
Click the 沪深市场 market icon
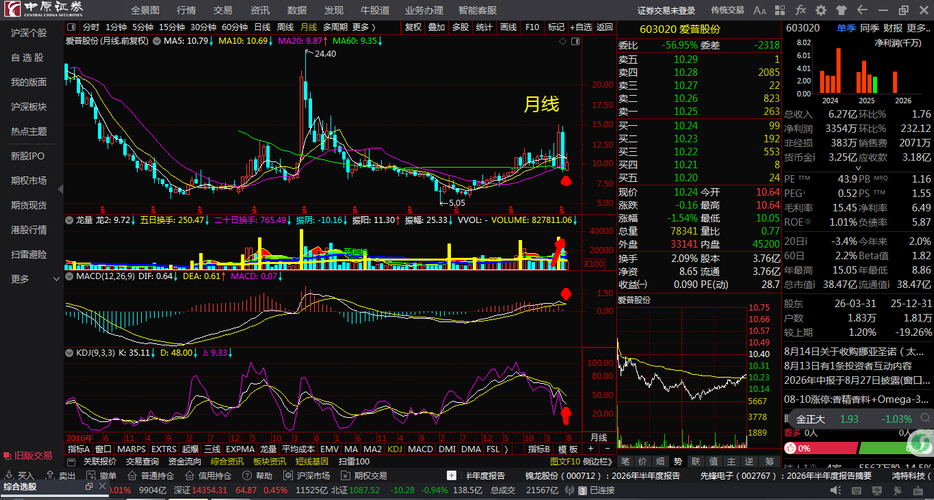[x=288, y=476]
